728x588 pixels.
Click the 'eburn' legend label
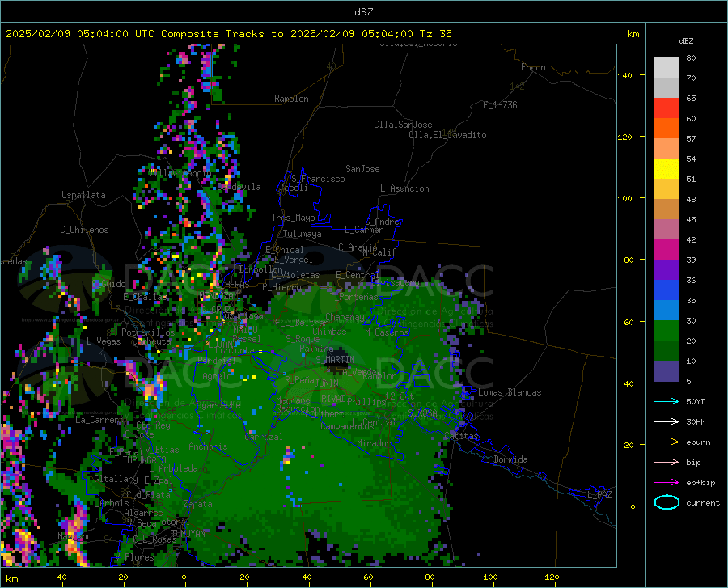point(698,442)
